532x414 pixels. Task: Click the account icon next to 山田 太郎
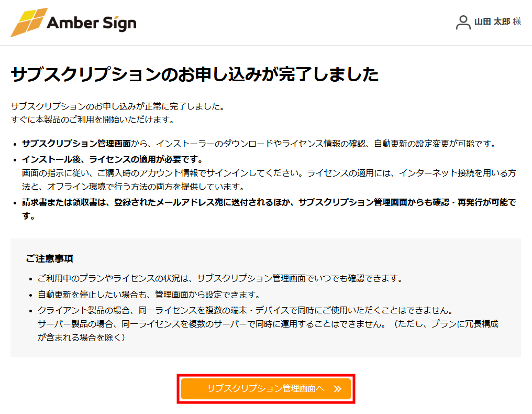click(x=462, y=23)
